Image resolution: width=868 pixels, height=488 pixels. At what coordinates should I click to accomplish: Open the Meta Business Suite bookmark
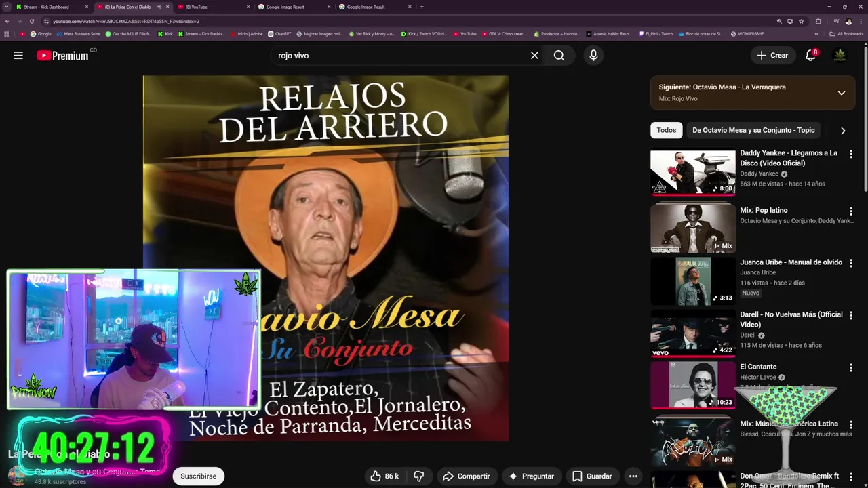(x=78, y=34)
